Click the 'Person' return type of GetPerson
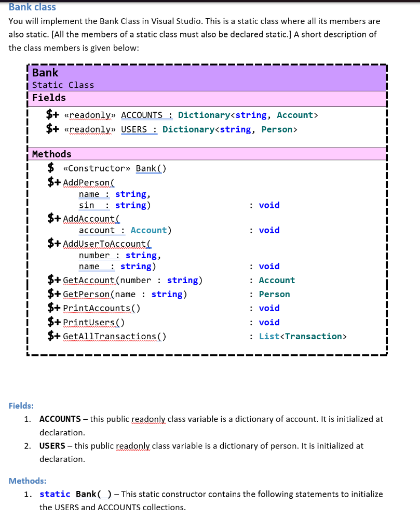This screenshot has height=532, width=420. pos(274,294)
